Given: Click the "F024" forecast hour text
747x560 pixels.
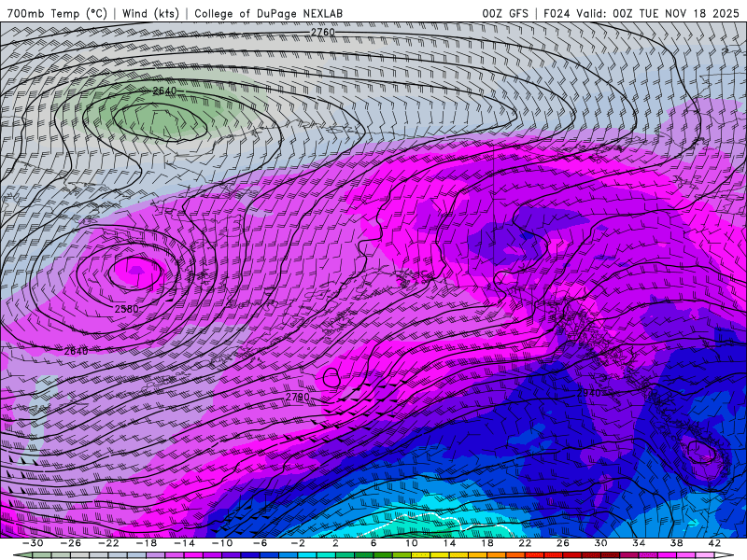Looking at the screenshot, I should (x=557, y=13).
